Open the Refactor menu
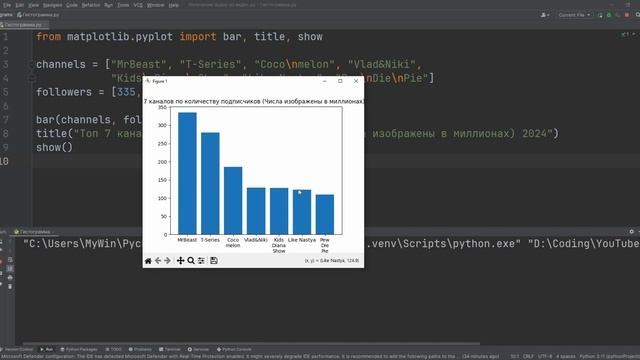The height and width of the screenshot is (360, 640). (x=91, y=5)
